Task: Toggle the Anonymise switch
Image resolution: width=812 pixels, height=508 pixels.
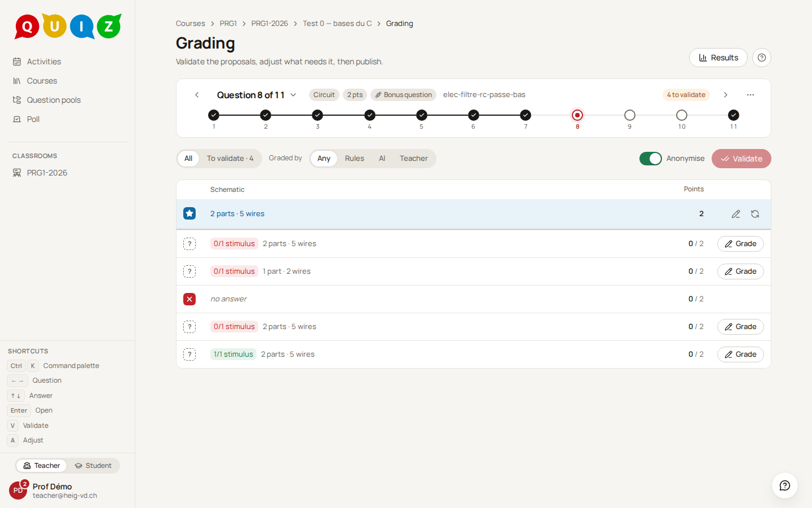Action: 651,159
